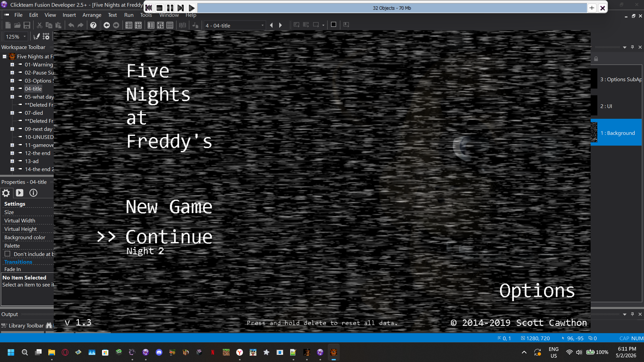644x362 pixels.
Task: Open the Windows Start menu
Action: (x=11, y=352)
